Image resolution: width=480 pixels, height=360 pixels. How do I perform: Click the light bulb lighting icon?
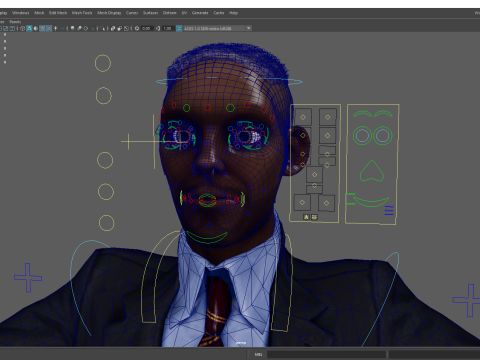pyautogui.click(x=55, y=28)
